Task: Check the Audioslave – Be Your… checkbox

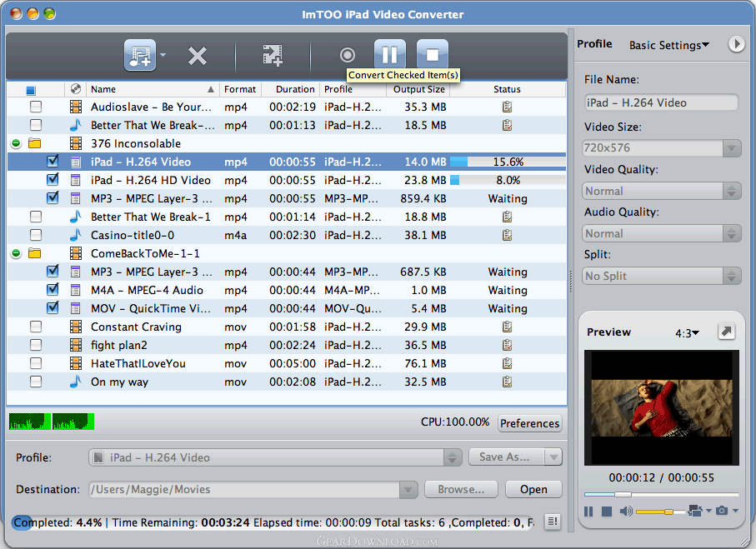Action: coord(36,107)
